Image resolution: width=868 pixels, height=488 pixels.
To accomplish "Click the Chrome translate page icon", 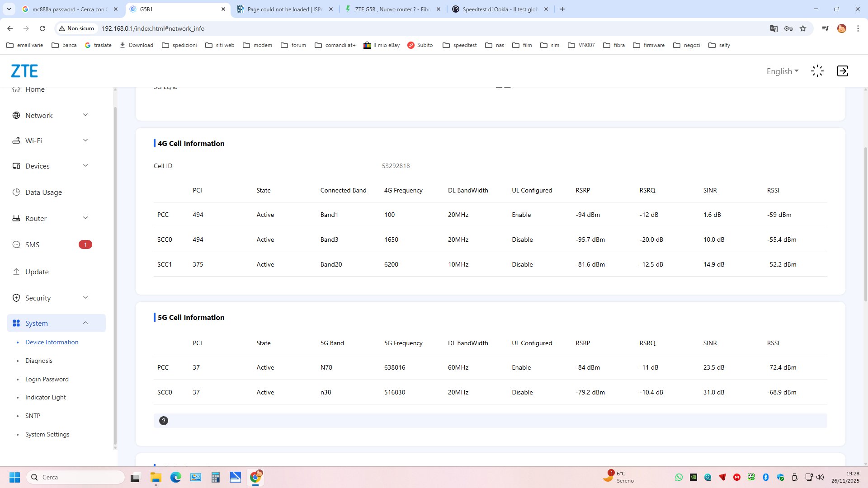I will point(774,28).
